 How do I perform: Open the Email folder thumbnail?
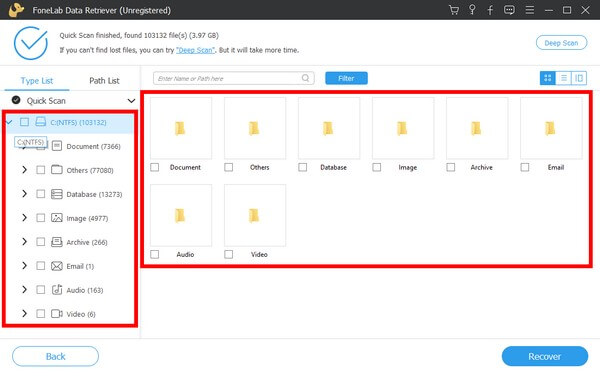pos(551,128)
